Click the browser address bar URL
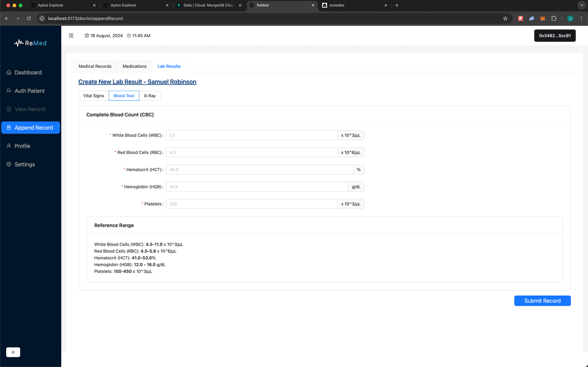 pos(85,18)
